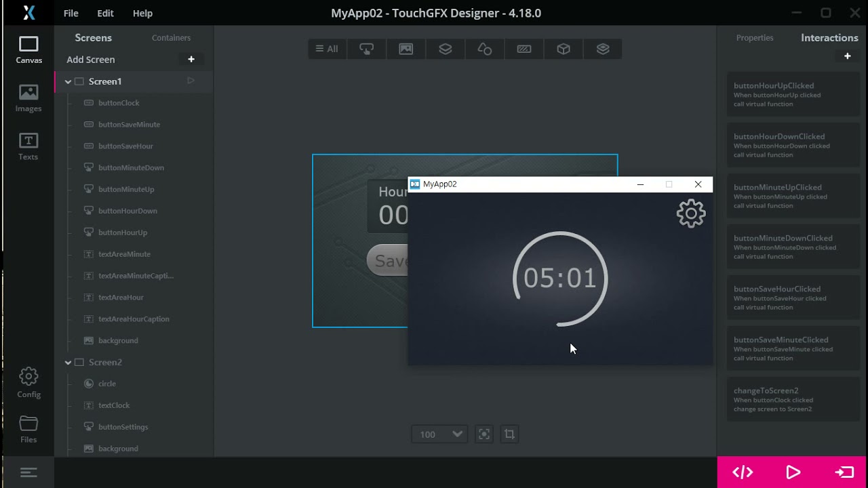868x488 pixels.
Task: Open the Canvas view in the sidebar
Action: click(x=28, y=50)
